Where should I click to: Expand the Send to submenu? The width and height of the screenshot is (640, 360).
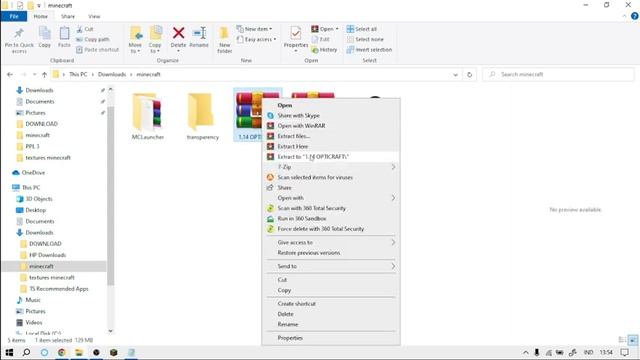(x=331, y=266)
